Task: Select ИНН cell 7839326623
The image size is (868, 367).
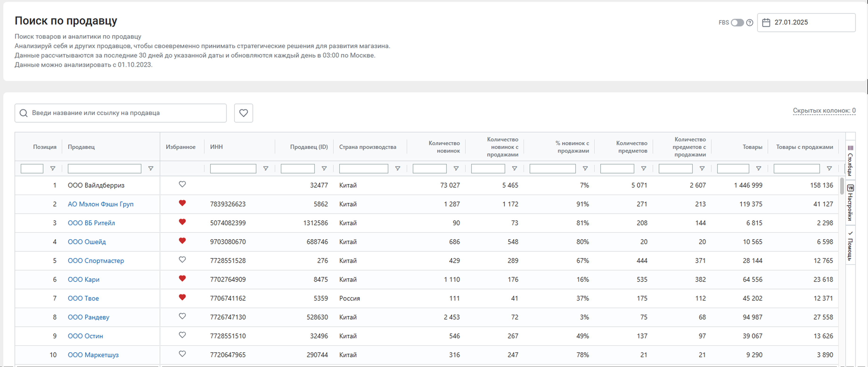Action: [x=228, y=204]
